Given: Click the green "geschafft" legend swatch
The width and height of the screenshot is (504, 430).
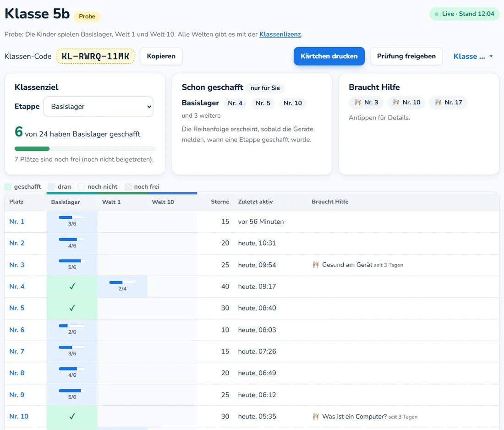Looking at the screenshot, I should 8,186.
